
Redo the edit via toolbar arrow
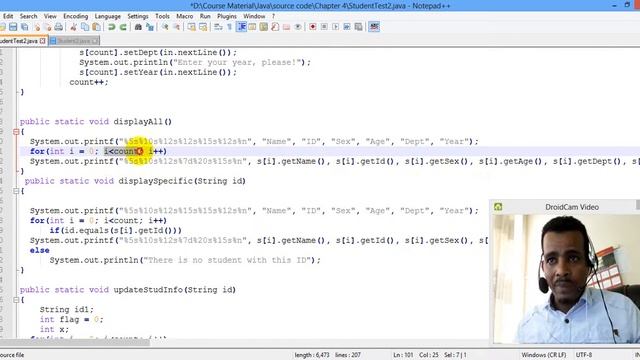(123, 27)
